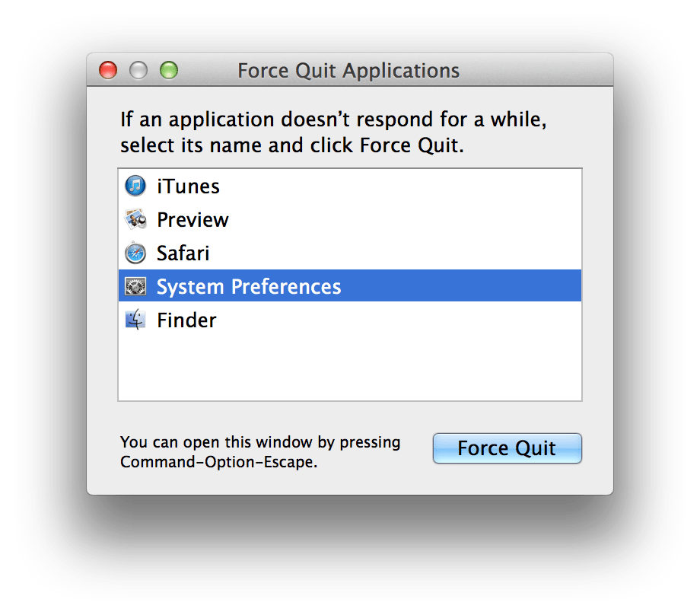This screenshot has height=615, width=700.
Task: Click the System Preferences gear icon
Action: pos(135,287)
